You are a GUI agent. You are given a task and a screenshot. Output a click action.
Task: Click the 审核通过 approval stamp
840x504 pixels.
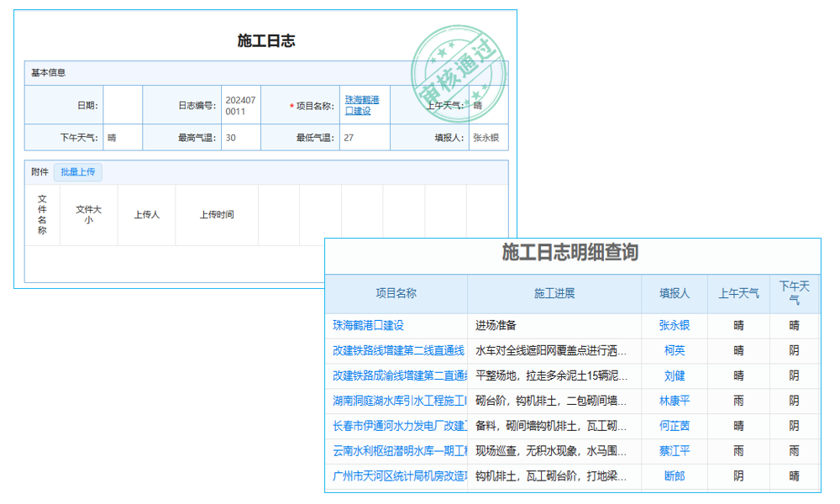(x=460, y=67)
